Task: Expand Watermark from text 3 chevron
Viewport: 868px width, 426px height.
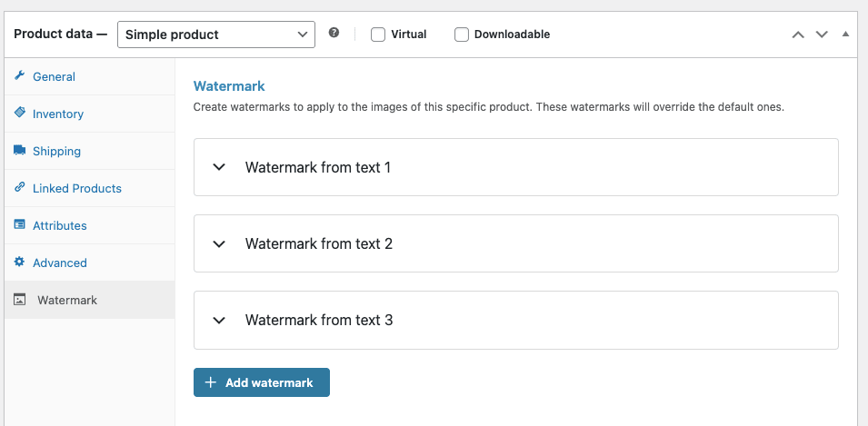Action: (219, 320)
